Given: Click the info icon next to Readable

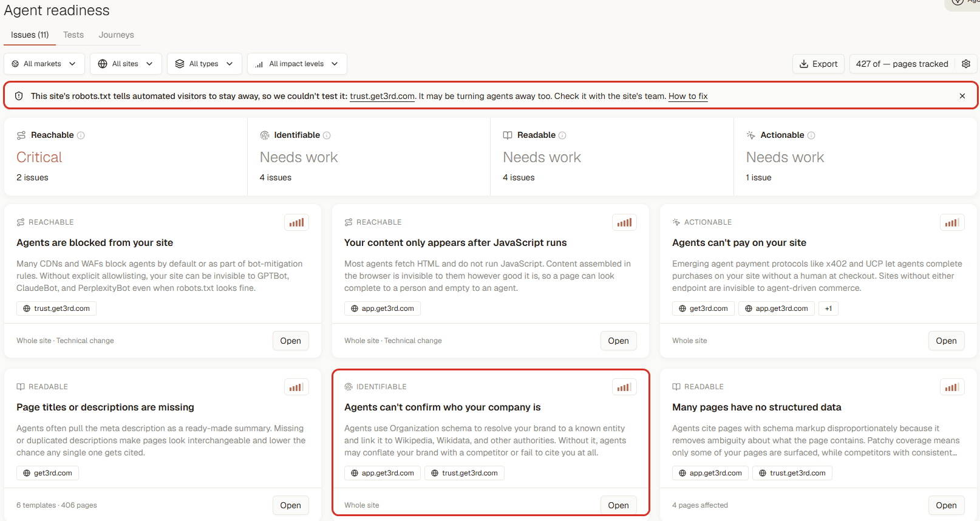Looking at the screenshot, I should point(562,135).
